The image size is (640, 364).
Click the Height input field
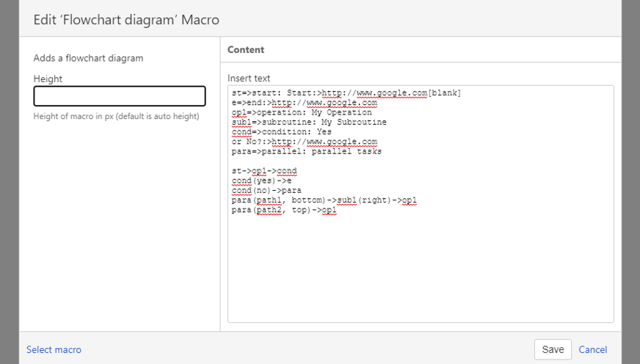(x=120, y=96)
